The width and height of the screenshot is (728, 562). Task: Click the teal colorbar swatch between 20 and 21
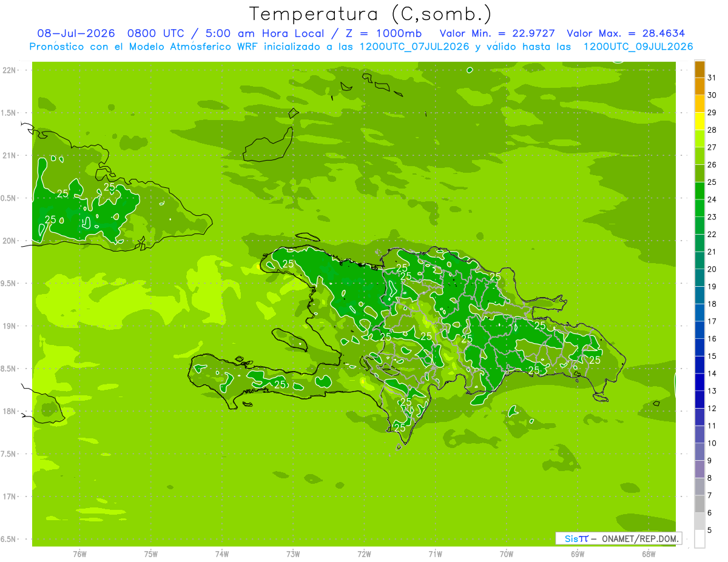click(699, 261)
